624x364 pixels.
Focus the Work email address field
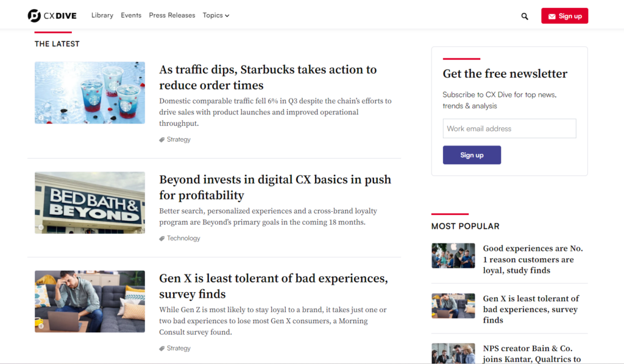(x=509, y=128)
